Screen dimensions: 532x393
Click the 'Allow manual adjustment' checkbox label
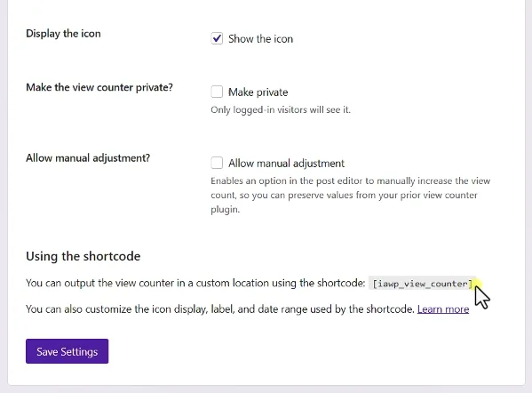pyautogui.click(x=286, y=164)
